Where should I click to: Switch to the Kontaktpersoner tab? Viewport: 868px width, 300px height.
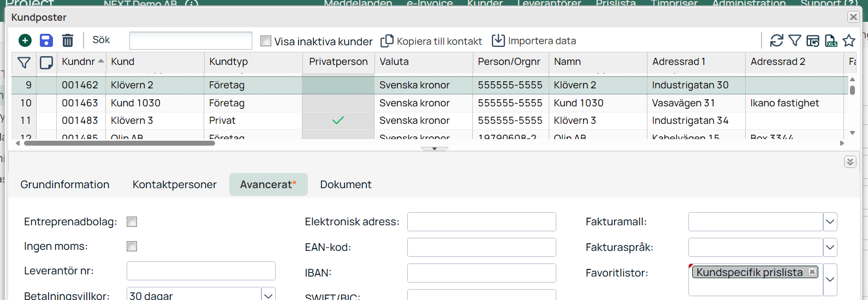174,184
